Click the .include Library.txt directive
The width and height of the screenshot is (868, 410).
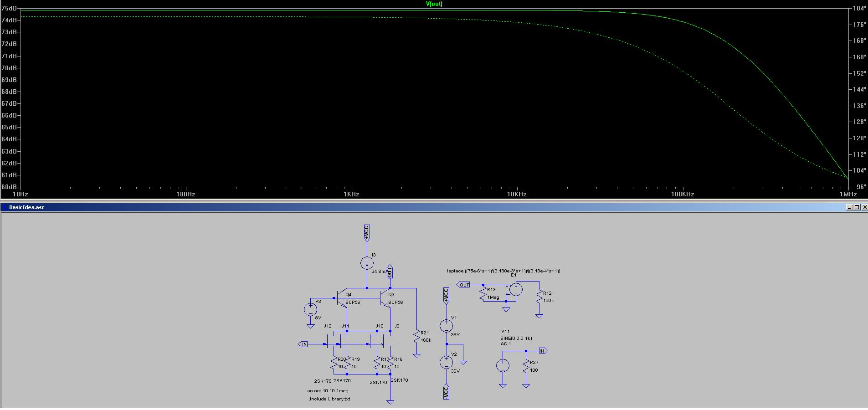pos(329,399)
